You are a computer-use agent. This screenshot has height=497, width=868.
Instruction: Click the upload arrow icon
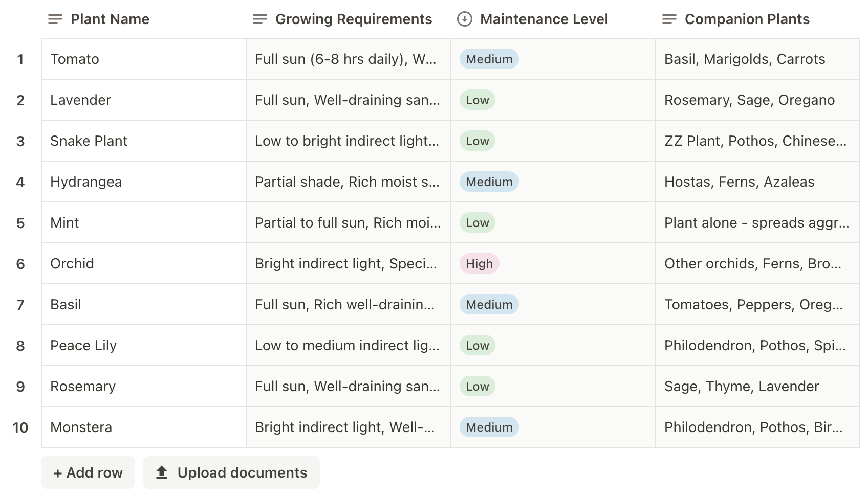tap(162, 472)
